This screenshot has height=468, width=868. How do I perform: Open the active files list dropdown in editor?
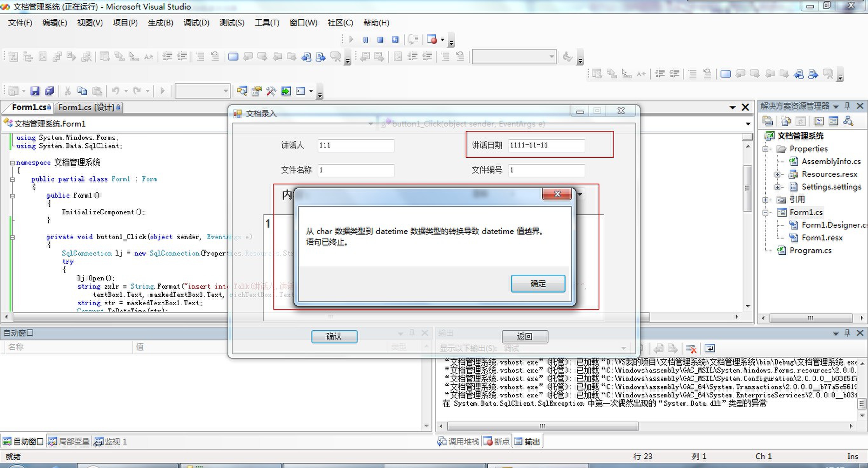pyautogui.click(x=733, y=107)
